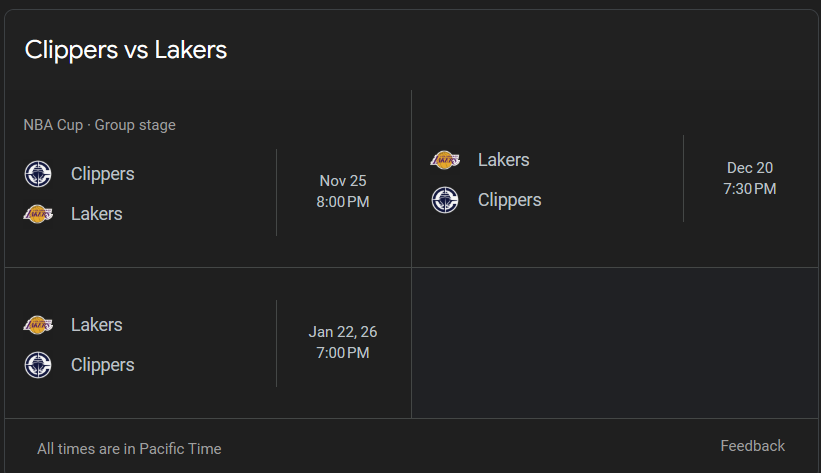The width and height of the screenshot is (821, 473).
Task: Select the Clippers vs Lakers heading
Action: pyautogui.click(x=126, y=50)
